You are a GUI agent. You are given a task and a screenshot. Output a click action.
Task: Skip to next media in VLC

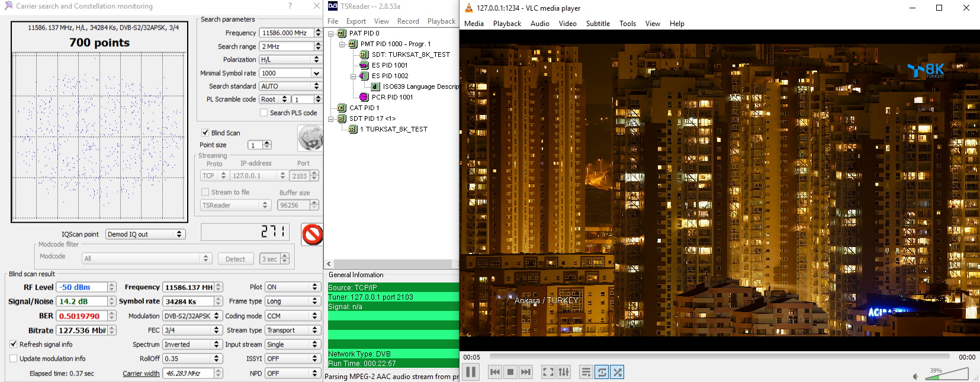coord(526,372)
